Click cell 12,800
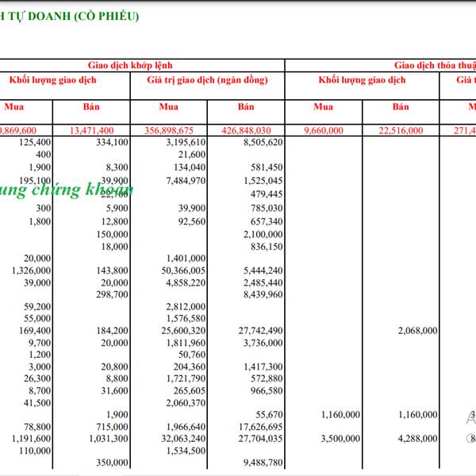The image size is (476, 476). click(x=115, y=221)
